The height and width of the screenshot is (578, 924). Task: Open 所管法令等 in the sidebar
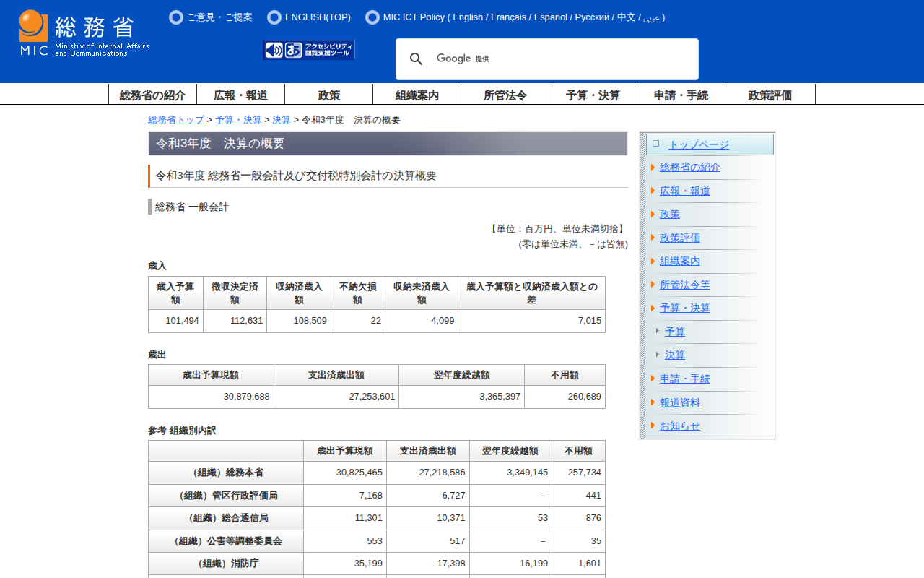coord(684,285)
